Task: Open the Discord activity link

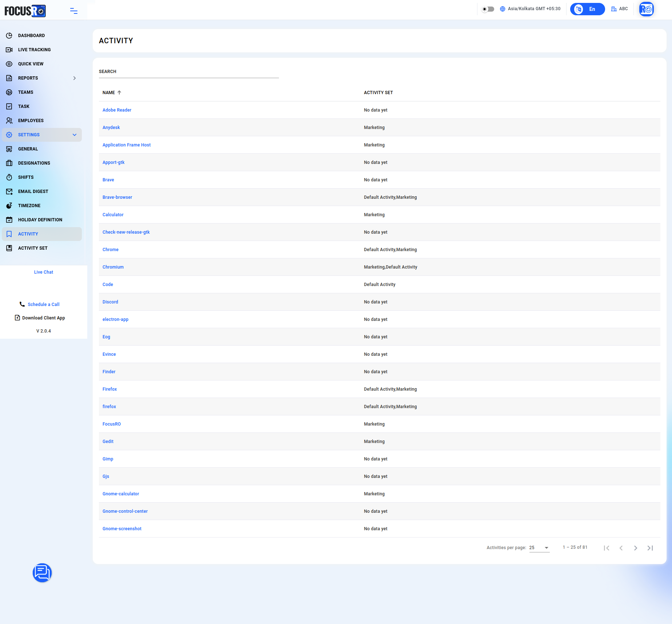Action: point(110,302)
